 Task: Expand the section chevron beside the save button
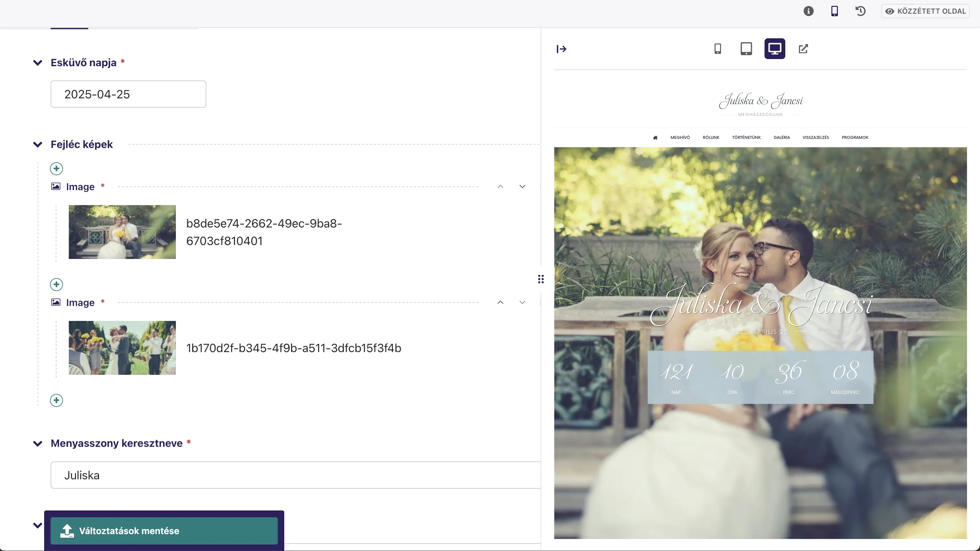pyautogui.click(x=38, y=525)
